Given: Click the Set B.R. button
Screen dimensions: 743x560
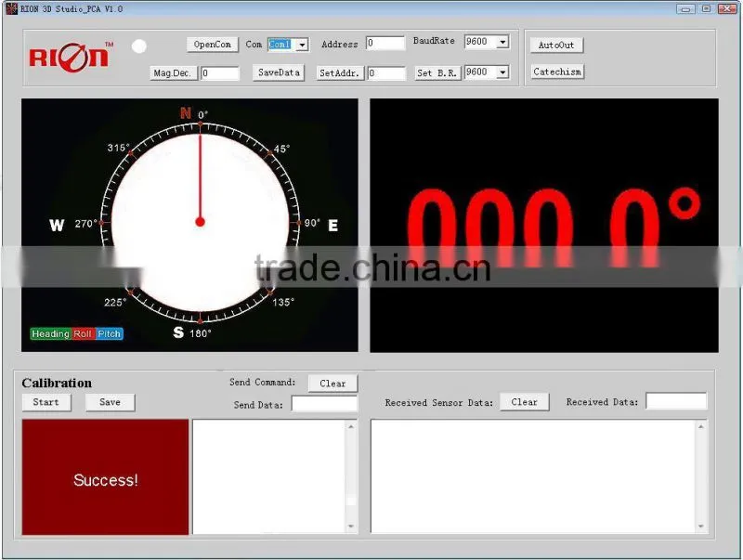Looking at the screenshot, I should pos(437,73).
